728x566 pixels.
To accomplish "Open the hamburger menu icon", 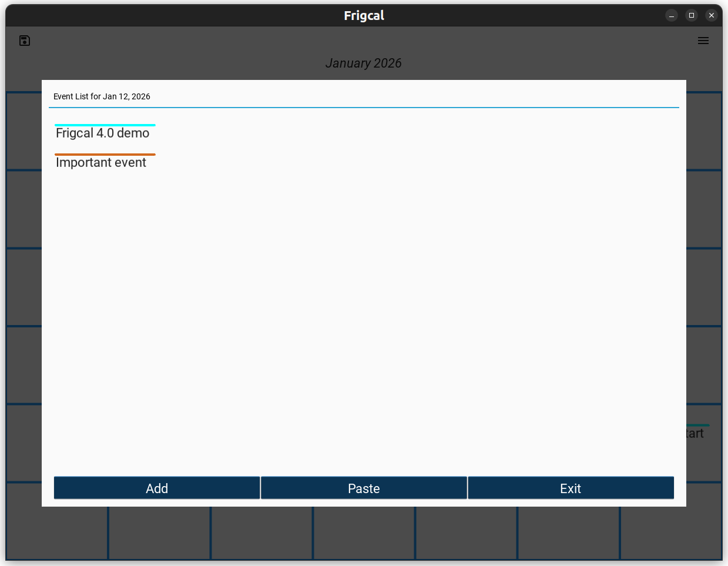I will 703,41.
